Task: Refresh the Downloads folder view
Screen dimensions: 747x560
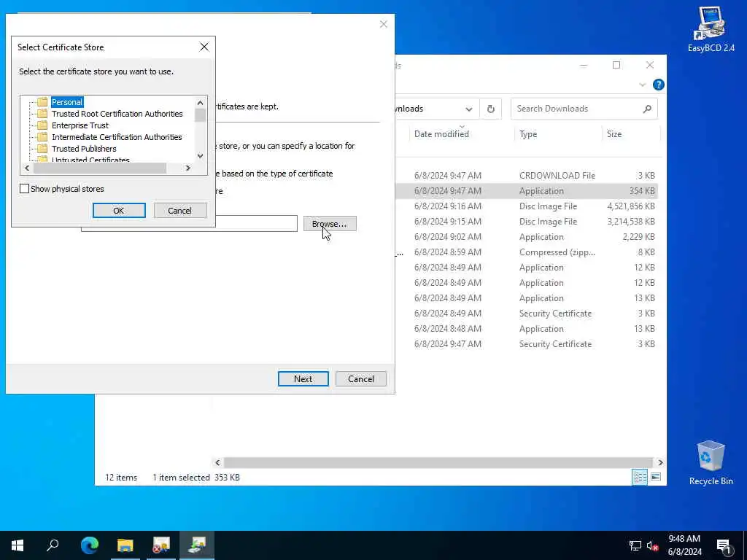Action: (491, 109)
